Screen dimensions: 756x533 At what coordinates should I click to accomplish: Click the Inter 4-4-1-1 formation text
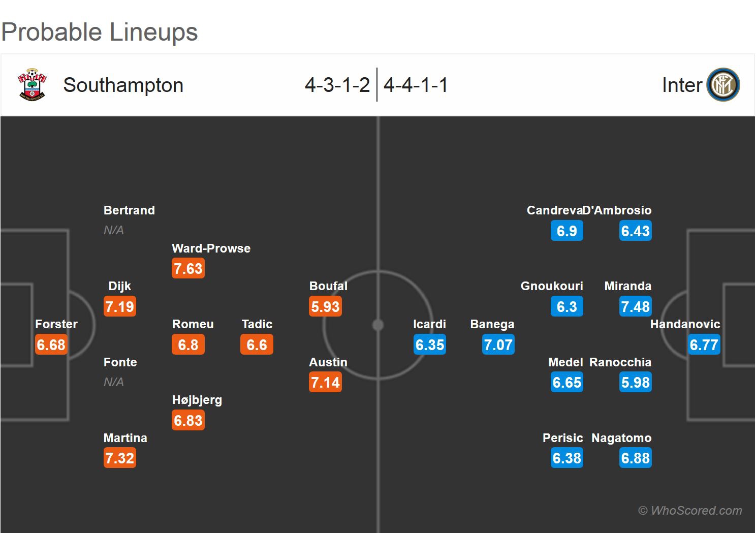tap(416, 85)
